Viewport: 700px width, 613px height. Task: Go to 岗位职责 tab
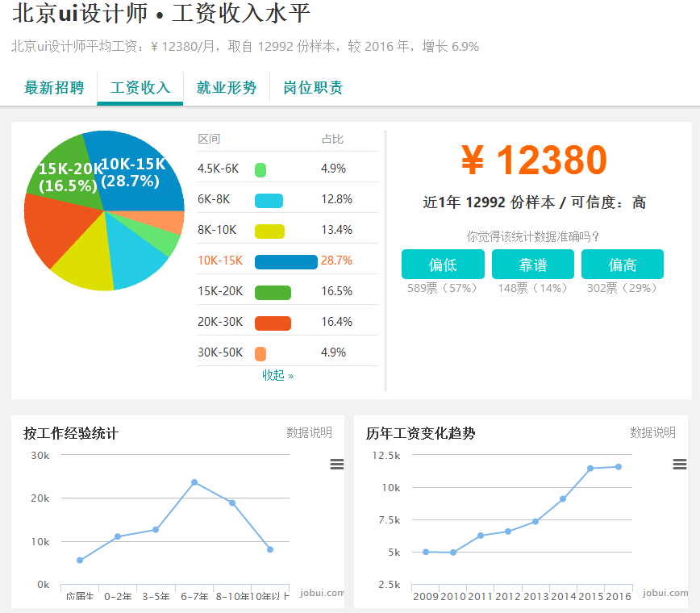coord(313,87)
